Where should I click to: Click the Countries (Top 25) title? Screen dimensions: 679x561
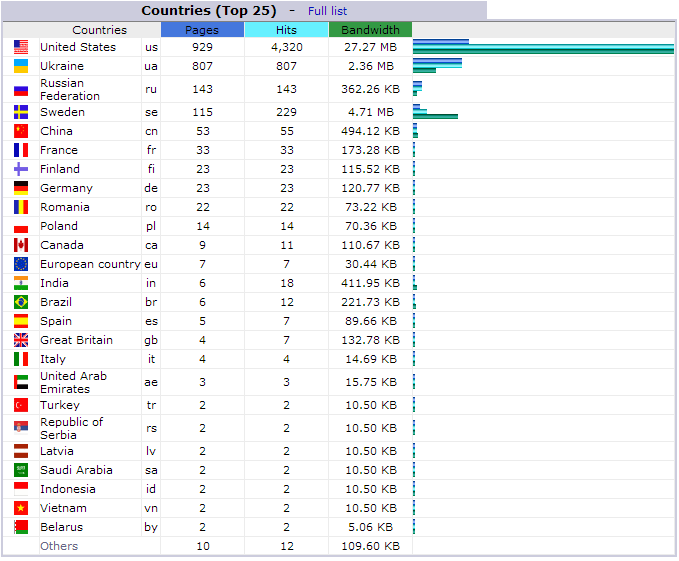pos(209,10)
